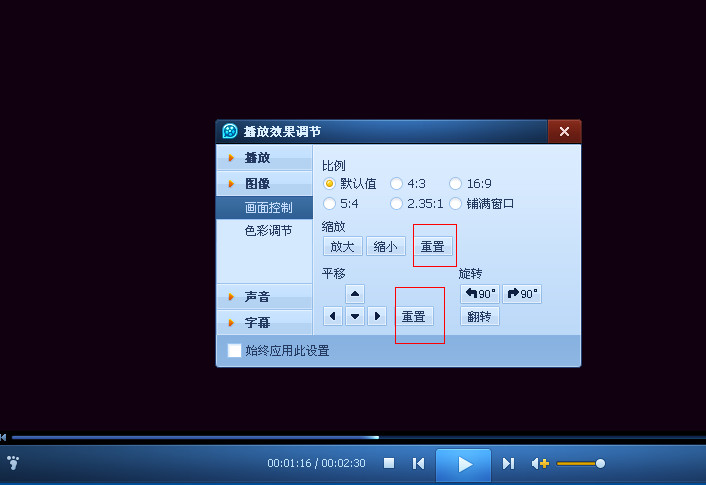This screenshot has height=485, width=706.
Task: Click the pan left arrow button
Action: click(333, 316)
